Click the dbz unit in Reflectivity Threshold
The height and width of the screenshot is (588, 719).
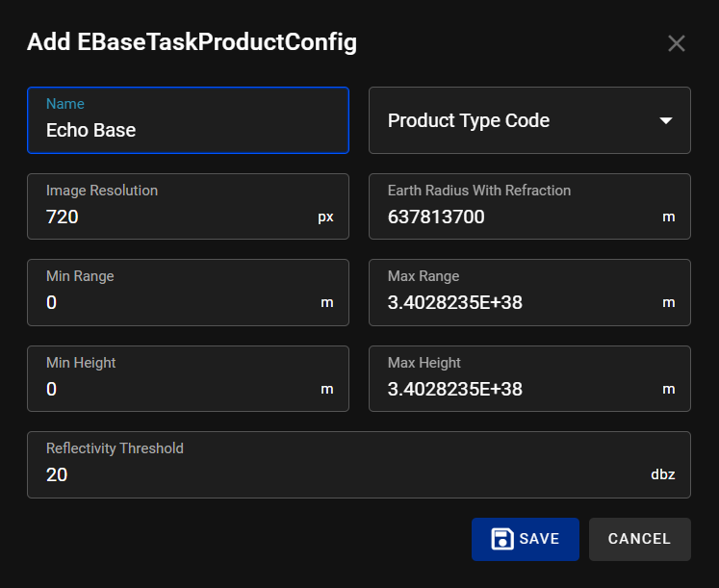662,474
